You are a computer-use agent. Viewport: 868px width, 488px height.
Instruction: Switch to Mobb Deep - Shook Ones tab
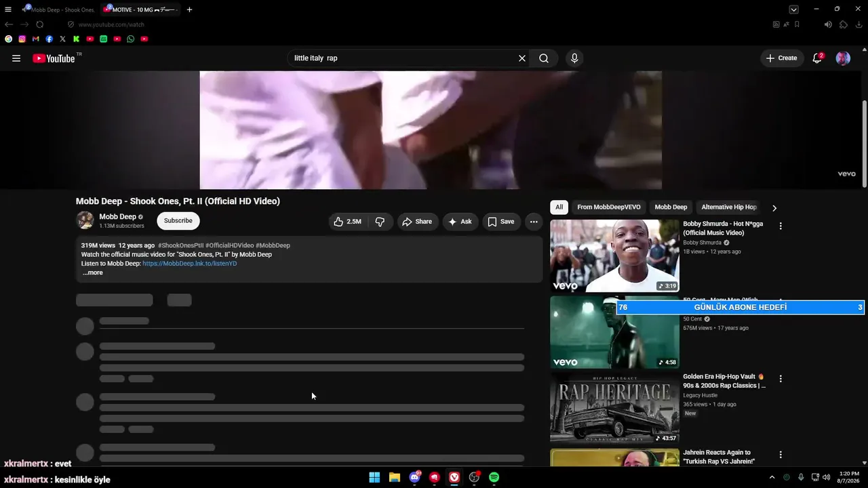coord(60,9)
